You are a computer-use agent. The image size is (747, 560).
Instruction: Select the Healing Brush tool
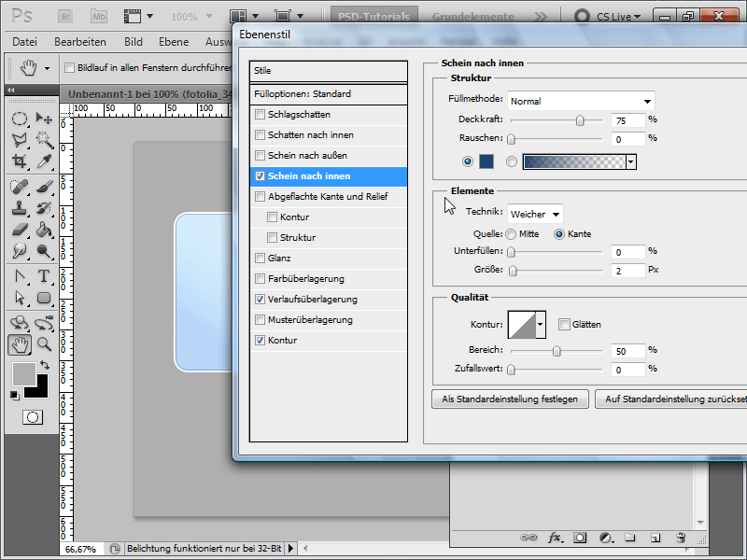19,187
